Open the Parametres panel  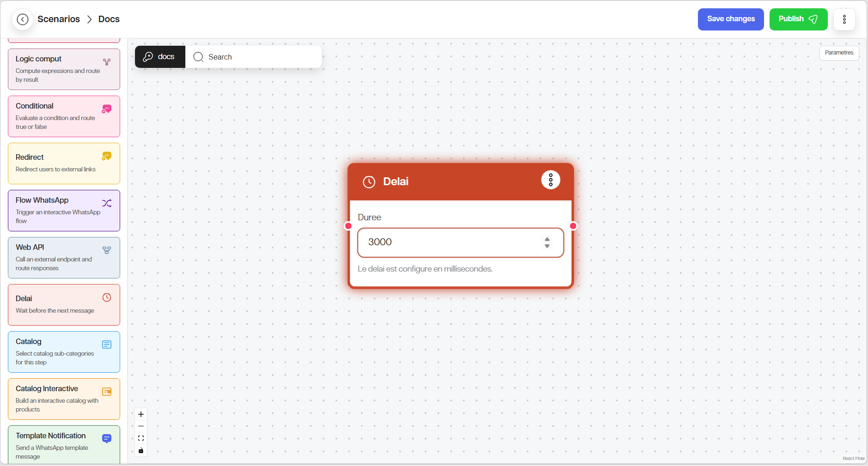pyautogui.click(x=839, y=53)
